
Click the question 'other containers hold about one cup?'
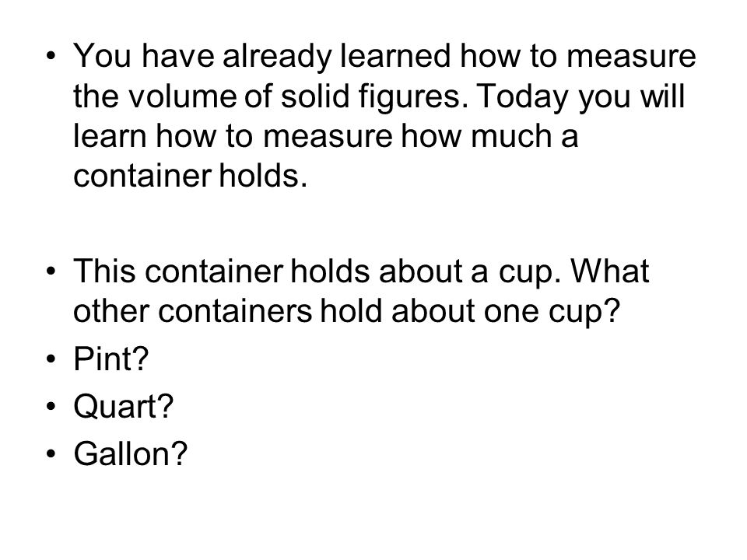point(347,312)
